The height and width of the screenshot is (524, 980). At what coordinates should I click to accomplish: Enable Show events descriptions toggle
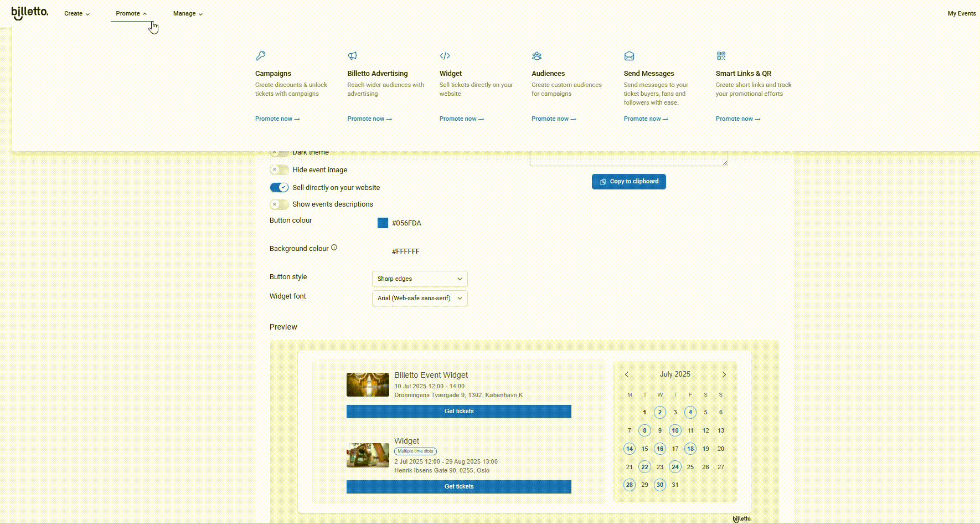(x=279, y=204)
